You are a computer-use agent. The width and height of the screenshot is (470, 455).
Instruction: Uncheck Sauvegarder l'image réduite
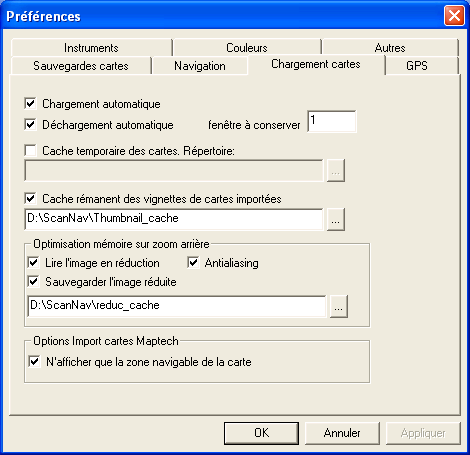[x=33, y=282]
